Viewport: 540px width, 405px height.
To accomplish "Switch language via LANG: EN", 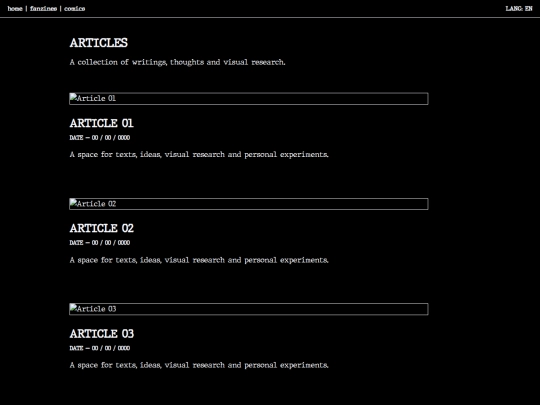I will click(519, 9).
